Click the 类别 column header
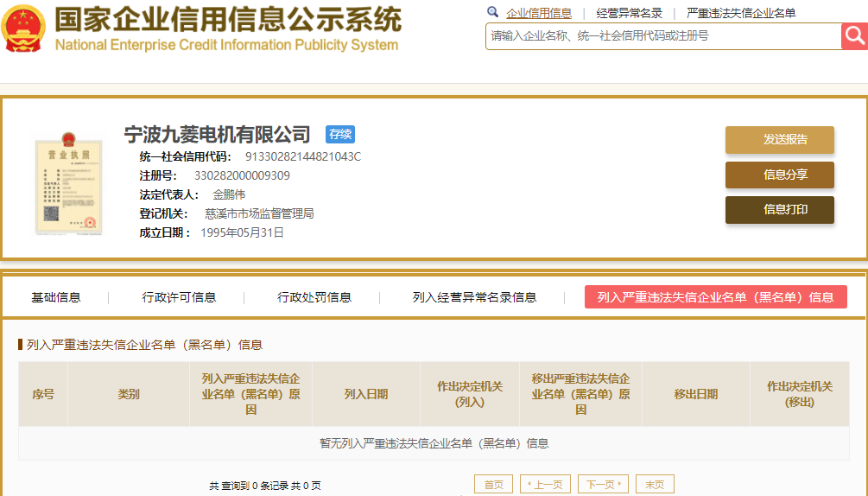Viewport: 868px width, 496px height. click(129, 394)
